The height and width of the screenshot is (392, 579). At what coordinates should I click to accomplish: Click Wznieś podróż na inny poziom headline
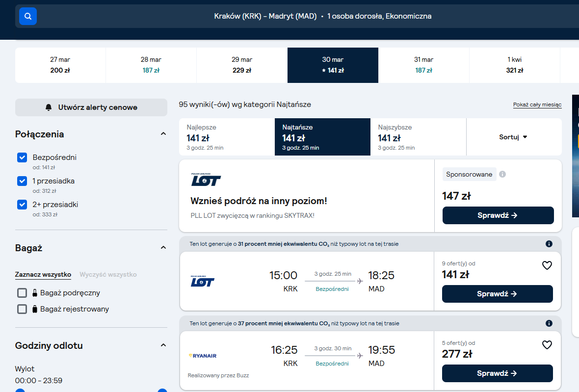pyautogui.click(x=259, y=201)
